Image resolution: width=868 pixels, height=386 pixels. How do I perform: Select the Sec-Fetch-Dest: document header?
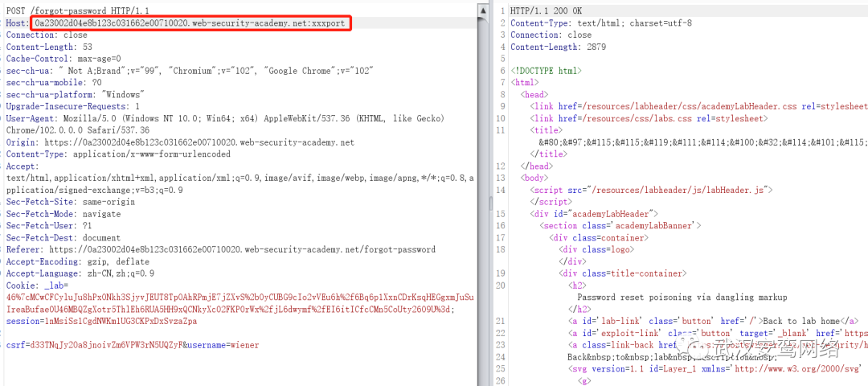63,237
